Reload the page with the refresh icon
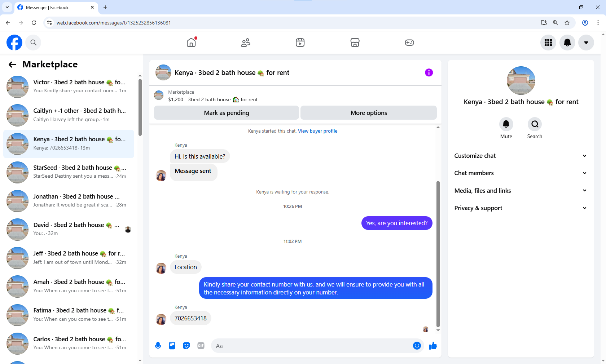 (34, 23)
